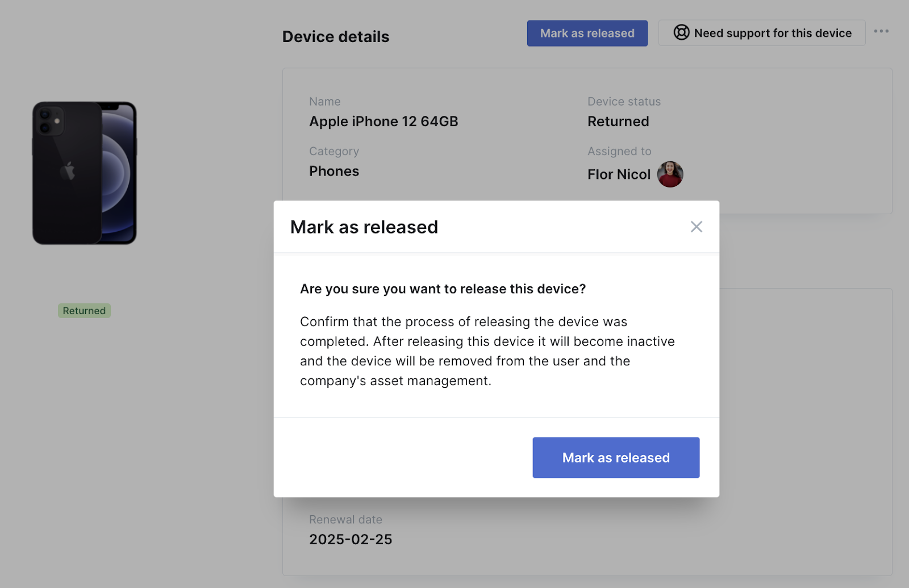The image size is (909, 588).
Task: Click the Device details heading
Action: pos(336,36)
